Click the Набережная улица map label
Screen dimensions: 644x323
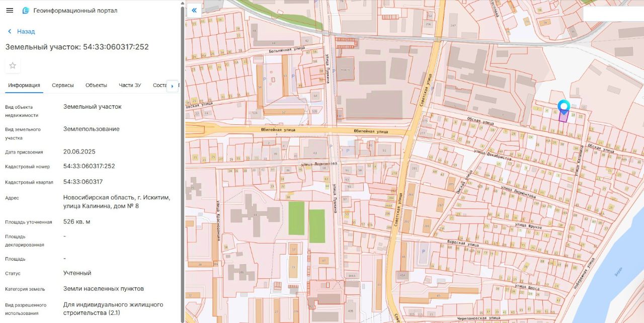point(584,273)
